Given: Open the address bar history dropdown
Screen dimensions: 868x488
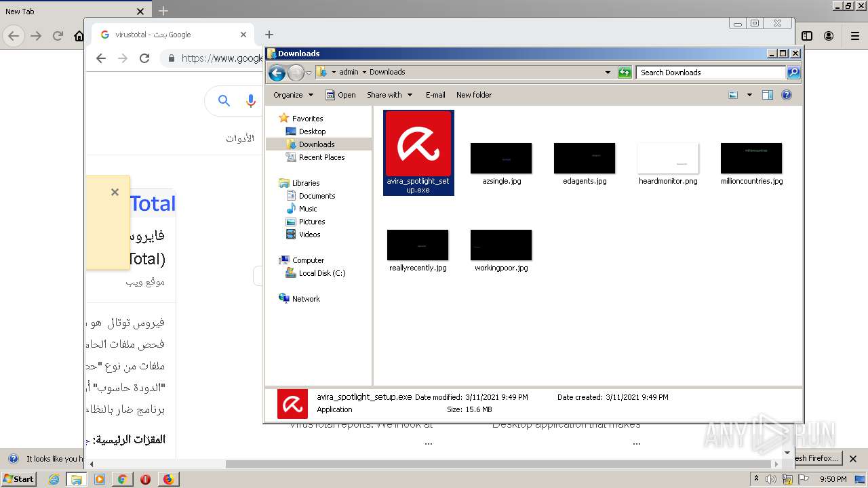Looking at the screenshot, I should (x=608, y=73).
